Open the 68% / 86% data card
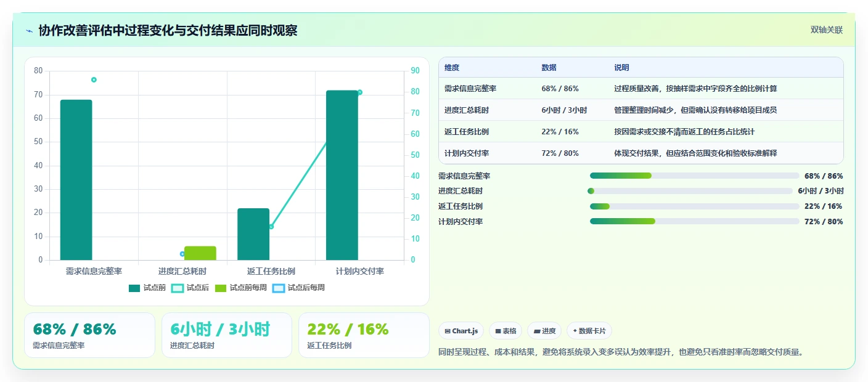Image resolution: width=868 pixels, height=382 pixels. click(x=89, y=335)
